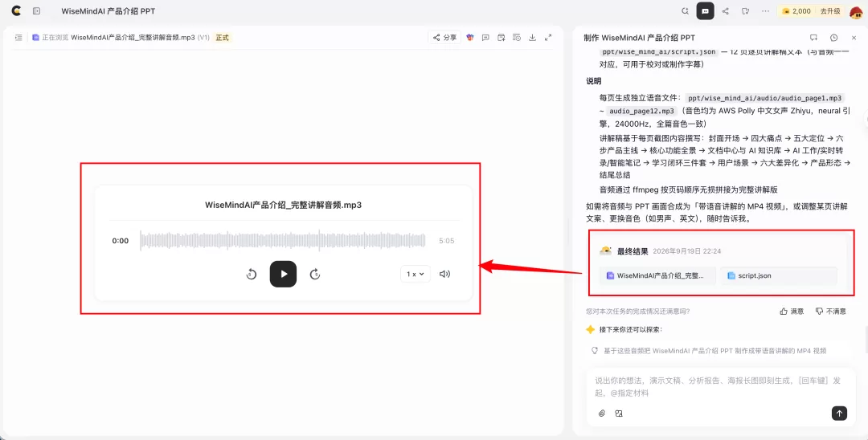Rewind the audio using the skip-back icon
The width and height of the screenshot is (868, 440).
click(x=252, y=274)
